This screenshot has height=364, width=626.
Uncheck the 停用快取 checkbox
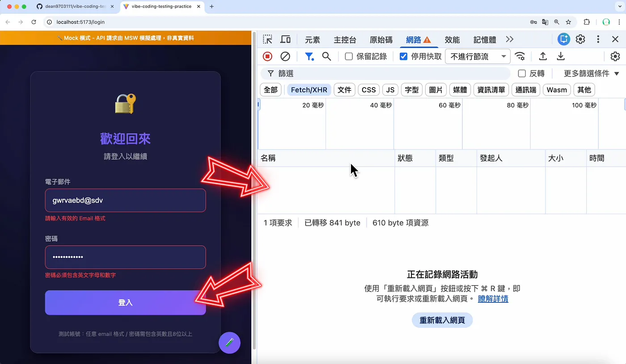pyautogui.click(x=403, y=56)
